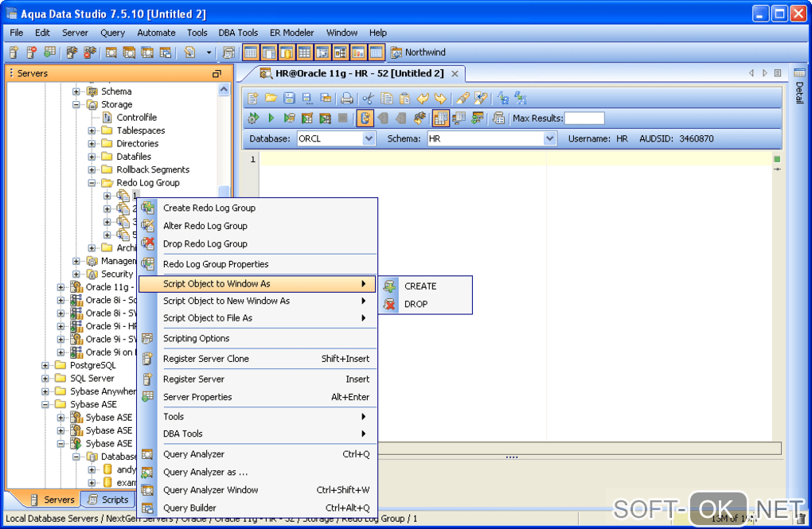Expand the Tablespaces folder node
Viewport: 812px width, 529px height.
click(x=92, y=130)
